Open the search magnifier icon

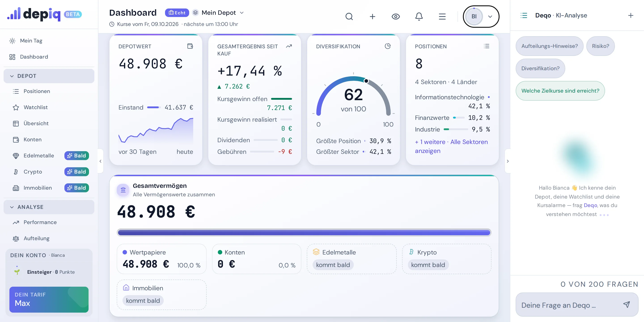349,17
